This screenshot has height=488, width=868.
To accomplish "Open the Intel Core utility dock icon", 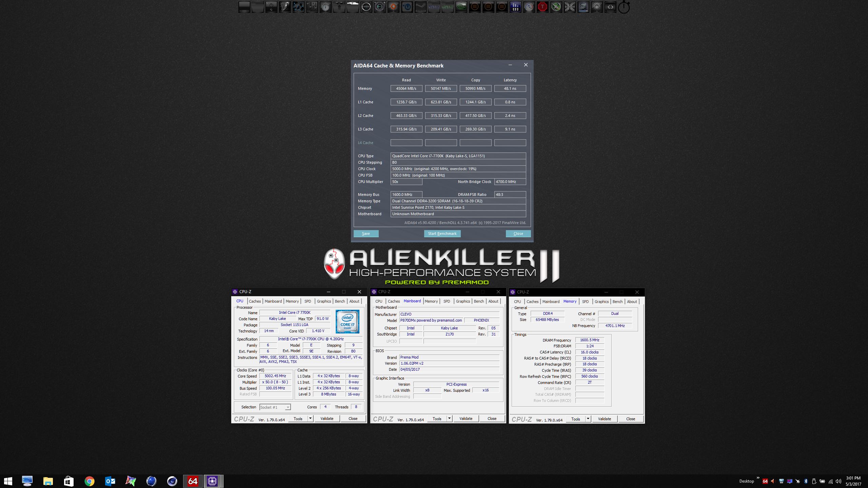I will point(583,7).
